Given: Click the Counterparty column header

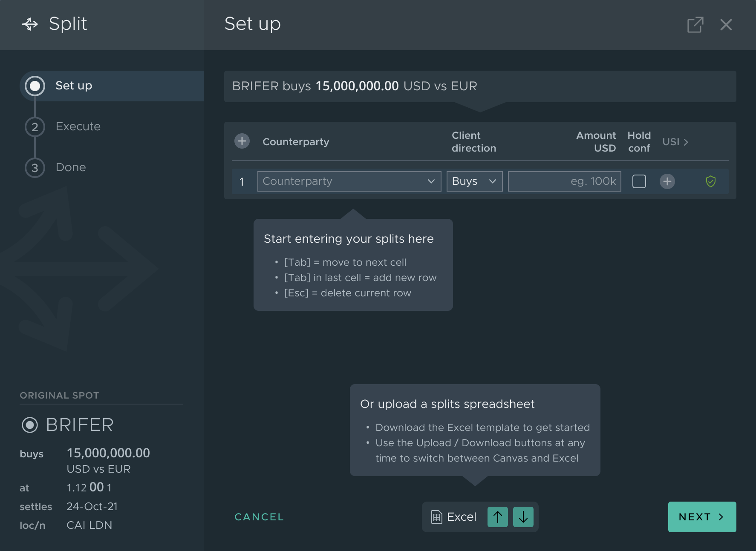Looking at the screenshot, I should (296, 142).
